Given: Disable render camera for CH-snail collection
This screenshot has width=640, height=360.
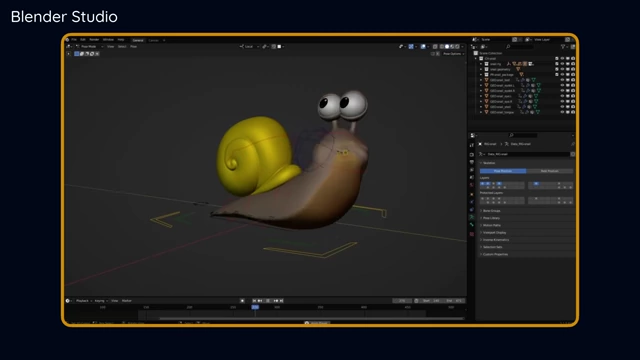Looking at the screenshot, I should pos(573,59).
